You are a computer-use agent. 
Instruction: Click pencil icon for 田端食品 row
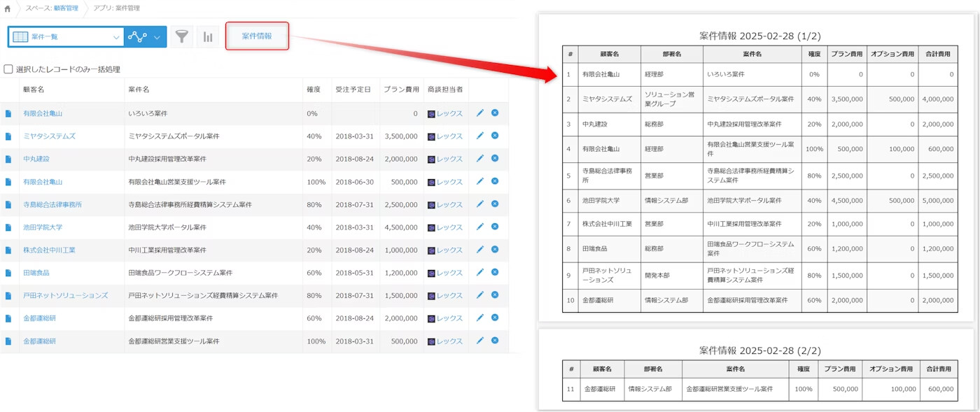click(x=479, y=272)
